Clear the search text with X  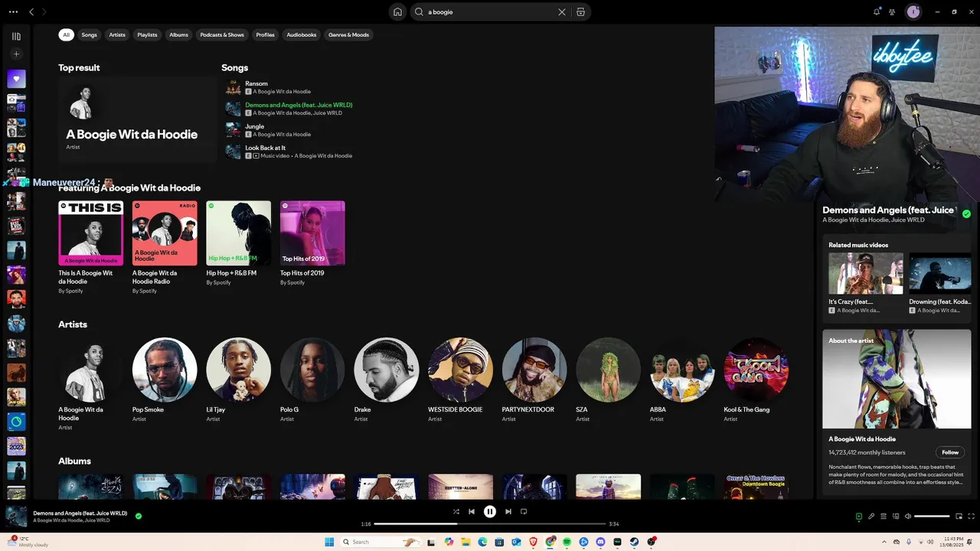(562, 12)
